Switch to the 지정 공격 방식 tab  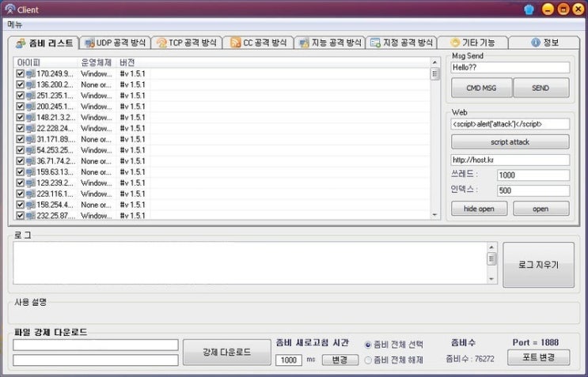coord(401,43)
